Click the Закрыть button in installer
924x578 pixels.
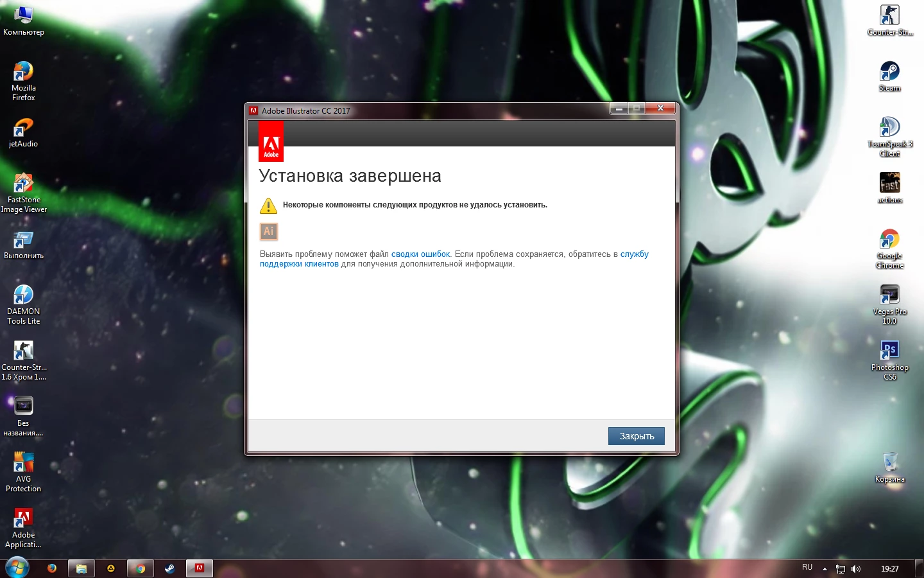(636, 436)
